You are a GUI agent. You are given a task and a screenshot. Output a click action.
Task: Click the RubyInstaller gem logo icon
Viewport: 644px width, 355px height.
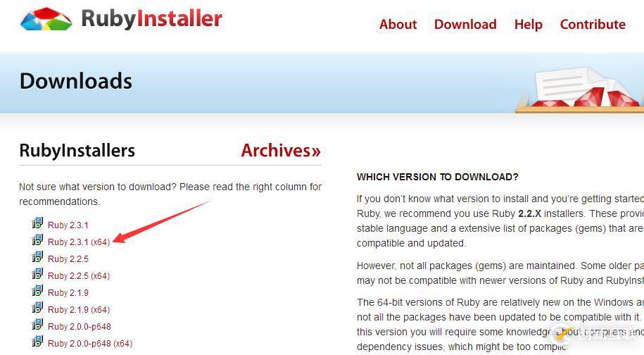tap(46, 19)
